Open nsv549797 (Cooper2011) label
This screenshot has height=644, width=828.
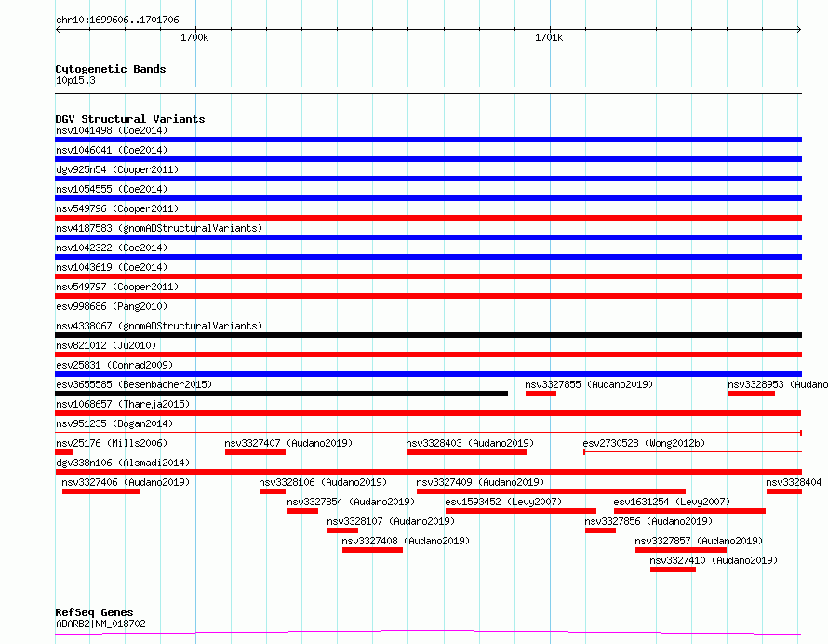117,287
